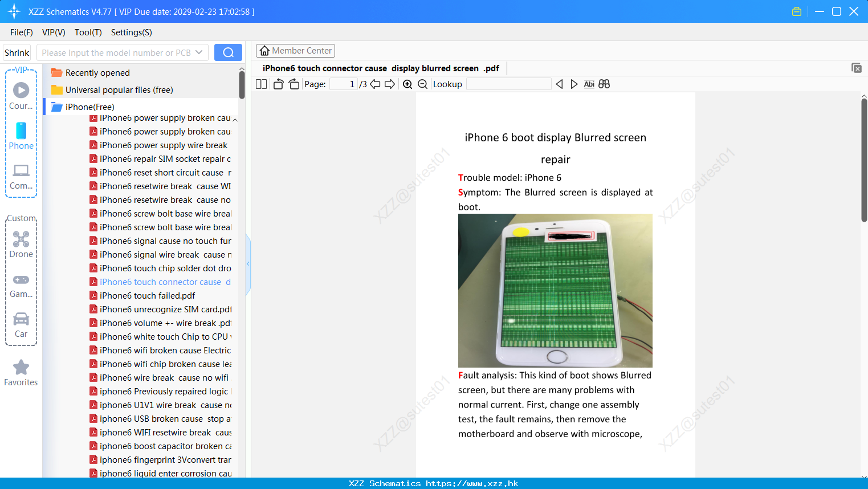Open the VIP(V) menu
This screenshot has width=868, height=489.
point(54,32)
